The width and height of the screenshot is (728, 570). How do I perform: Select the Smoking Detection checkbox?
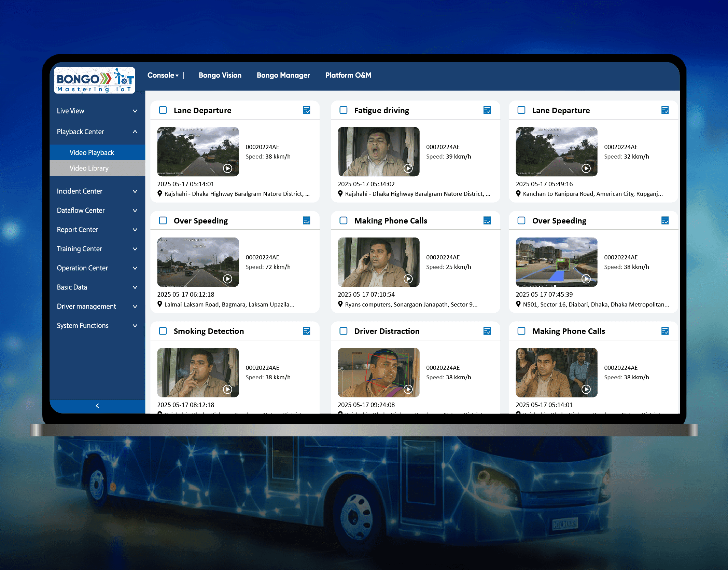pyautogui.click(x=163, y=331)
